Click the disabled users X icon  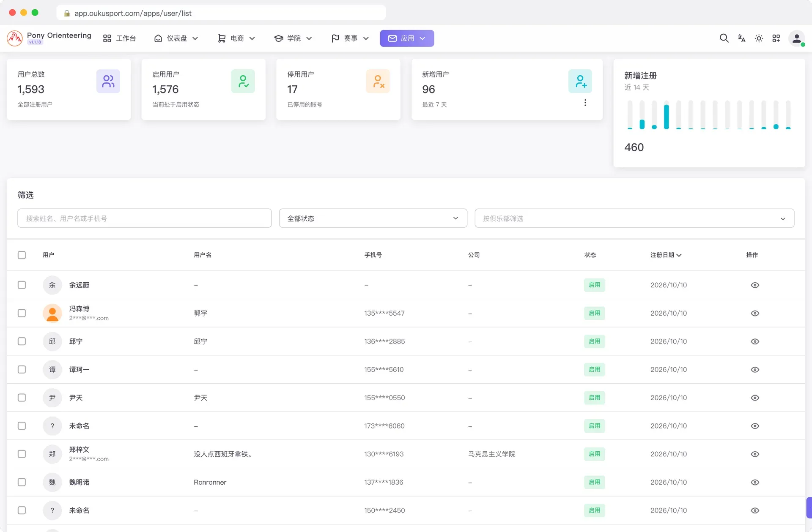coord(378,81)
